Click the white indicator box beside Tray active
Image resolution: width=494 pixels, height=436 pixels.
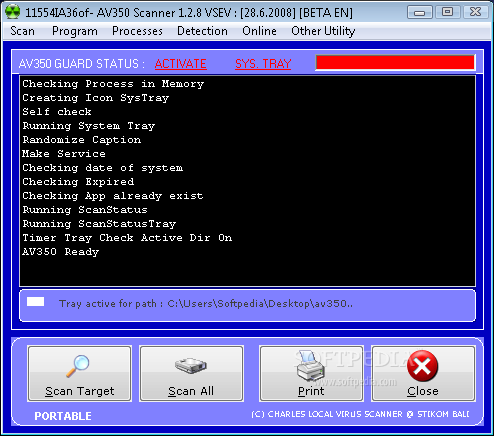pyautogui.click(x=35, y=301)
